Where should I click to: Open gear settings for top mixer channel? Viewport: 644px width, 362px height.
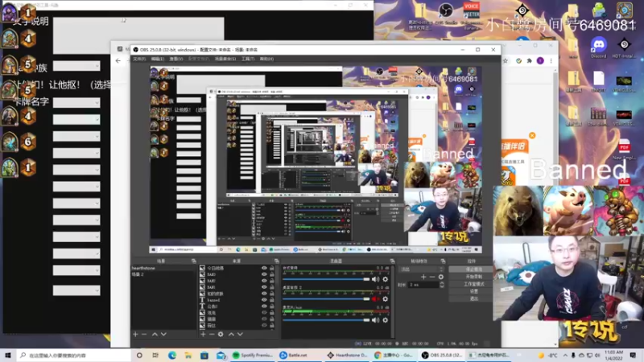[x=386, y=279]
